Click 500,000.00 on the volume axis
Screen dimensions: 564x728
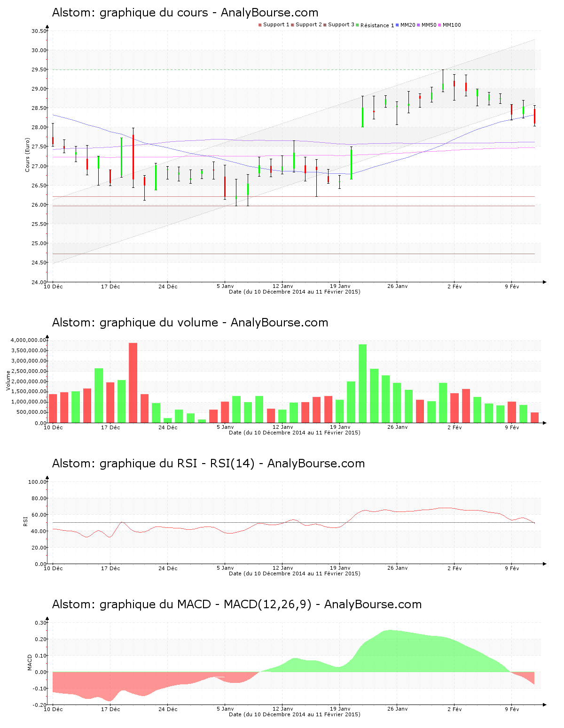point(31,412)
